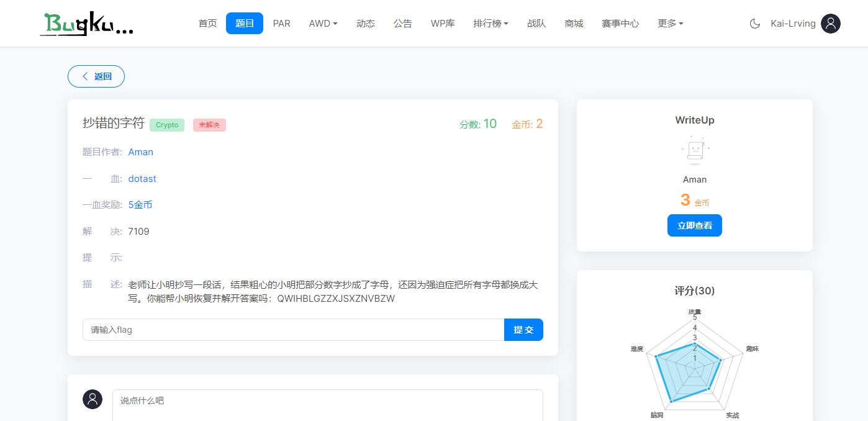The image size is (868, 421).
Task: Open the 排行榜 dropdown menu
Action: [x=491, y=23]
